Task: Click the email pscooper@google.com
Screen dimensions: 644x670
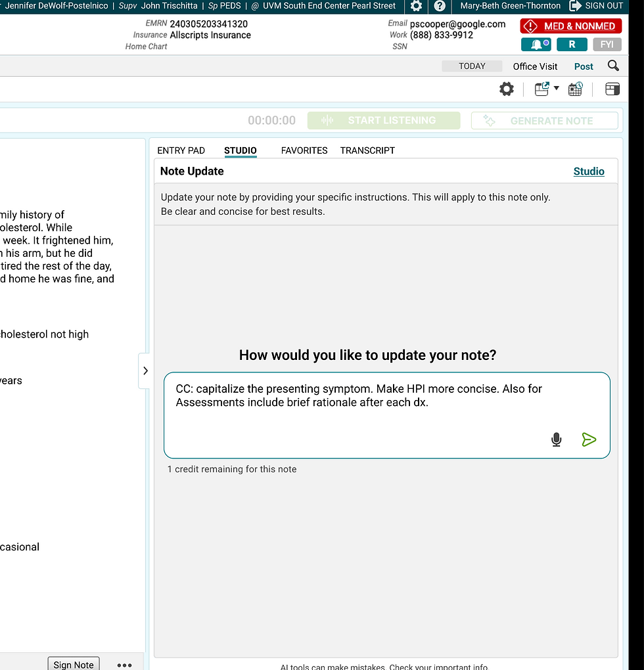Action: 457,24
